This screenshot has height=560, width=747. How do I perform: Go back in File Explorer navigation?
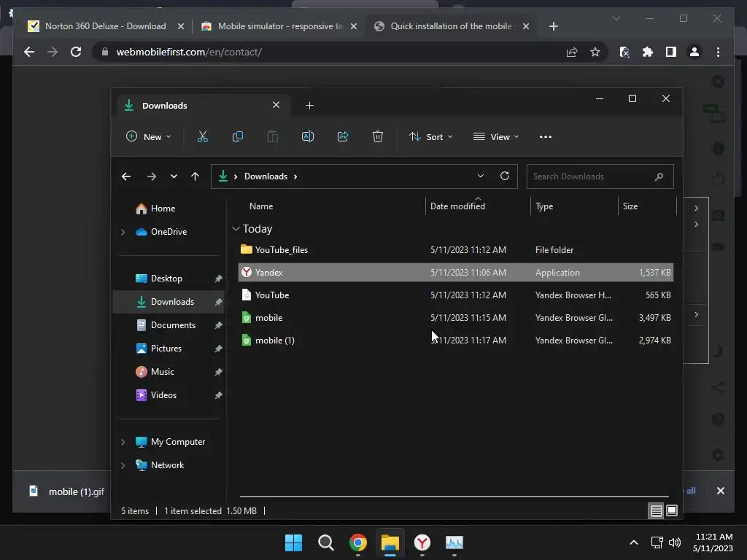coord(126,176)
